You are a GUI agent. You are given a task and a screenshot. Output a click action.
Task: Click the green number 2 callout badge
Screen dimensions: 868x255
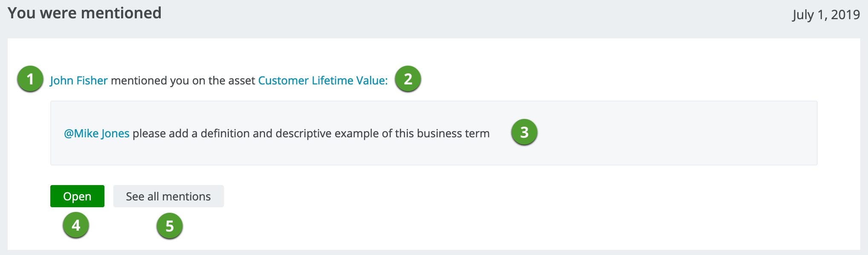pos(408,79)
